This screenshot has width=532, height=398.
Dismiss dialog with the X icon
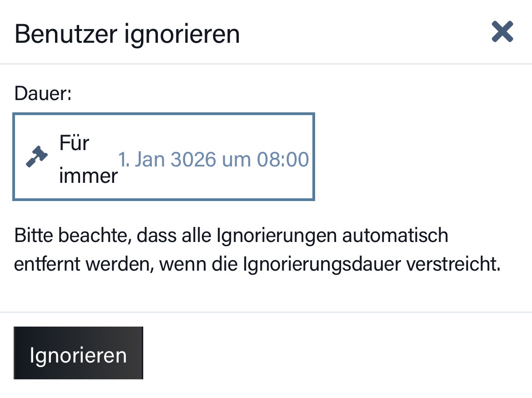click(502, 32)
